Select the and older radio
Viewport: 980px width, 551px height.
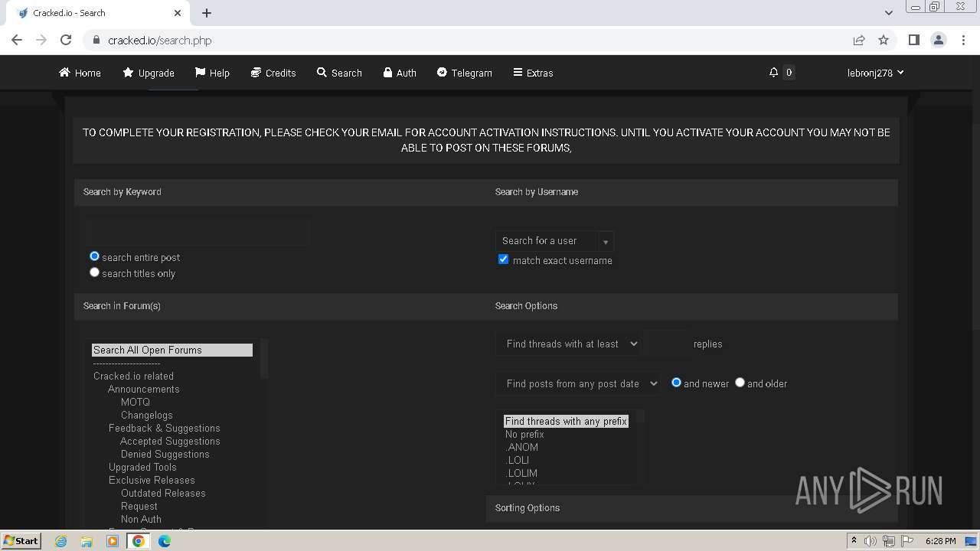[x=740, y=383]
